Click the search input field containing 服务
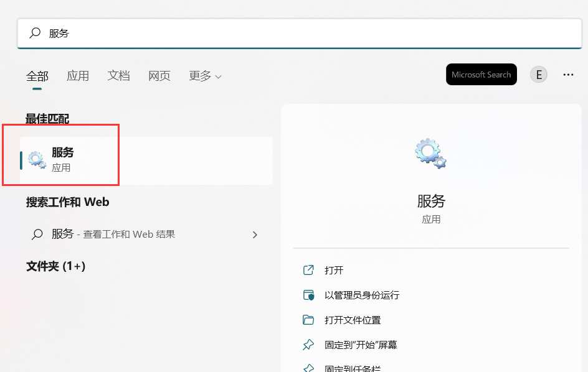The height and width of the screenshot is (372, 588). click(299, 34)
